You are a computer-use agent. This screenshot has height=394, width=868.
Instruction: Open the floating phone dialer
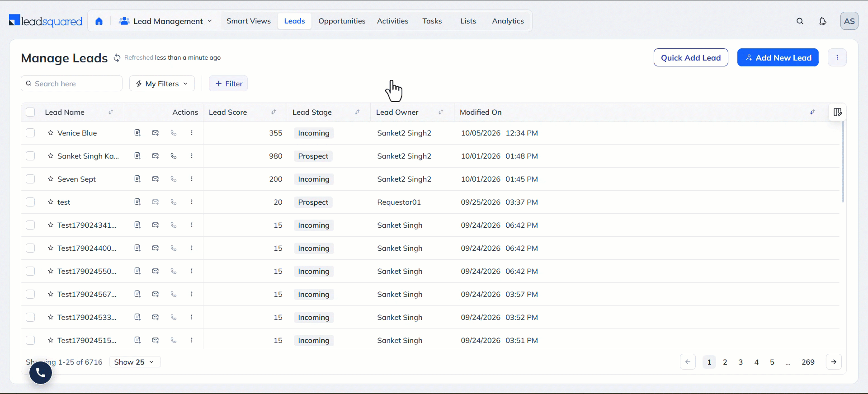[x=41, y=372]
